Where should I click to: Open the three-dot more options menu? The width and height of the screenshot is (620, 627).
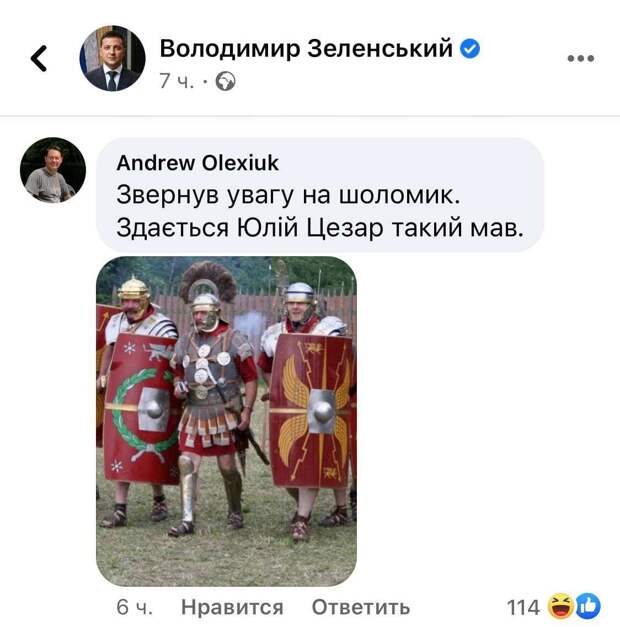click(580, 58)
